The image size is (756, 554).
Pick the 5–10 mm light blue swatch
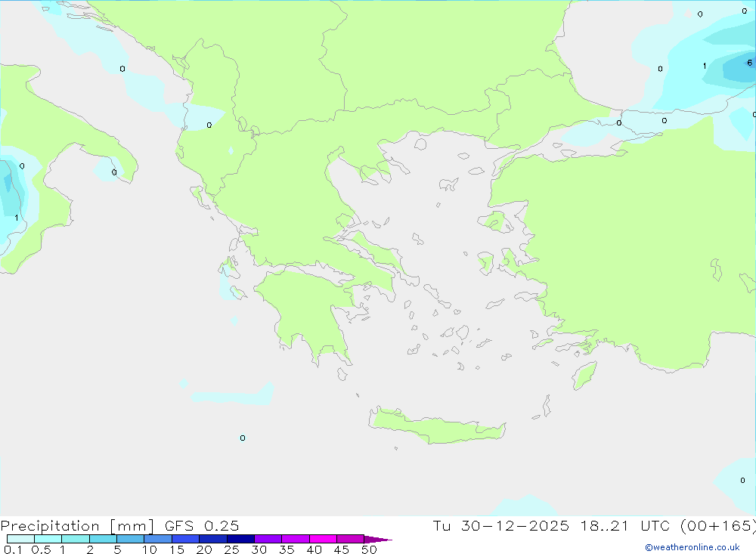131,539
